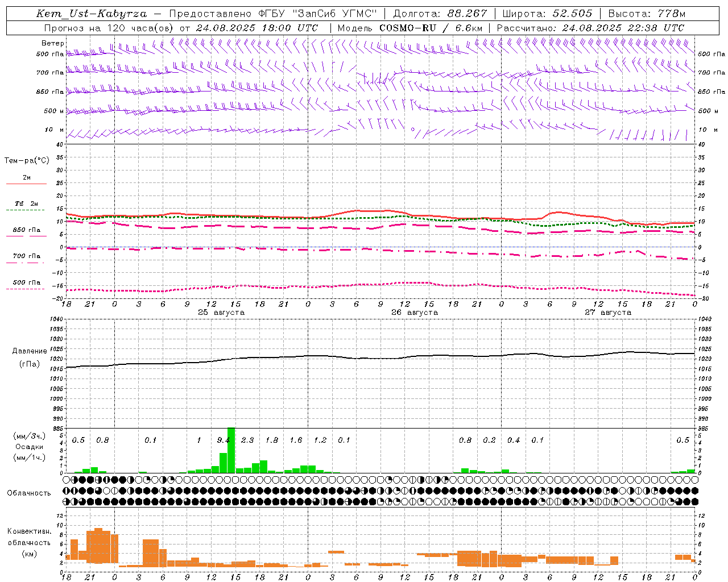Click the latitude value 52.505
The width and height of the screenshot is (728, 582).
572,14
